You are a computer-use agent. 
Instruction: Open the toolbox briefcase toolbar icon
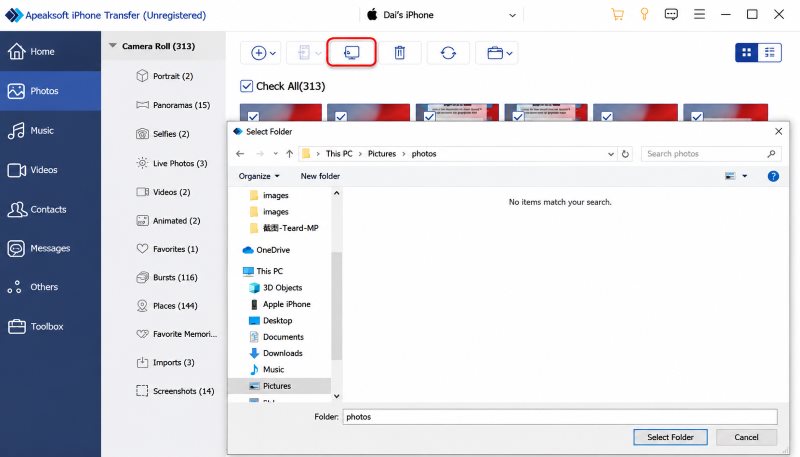(x=497, y=53)
